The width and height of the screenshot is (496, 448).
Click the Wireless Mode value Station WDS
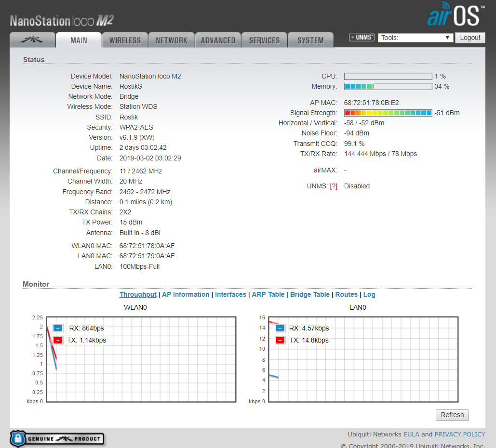138,106
